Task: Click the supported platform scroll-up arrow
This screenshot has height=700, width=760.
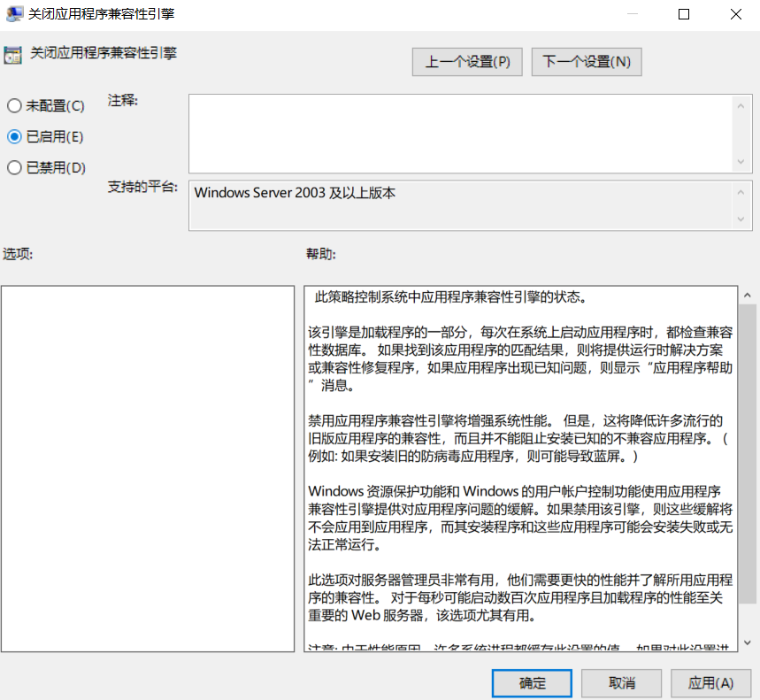Action: click(741, 192)
